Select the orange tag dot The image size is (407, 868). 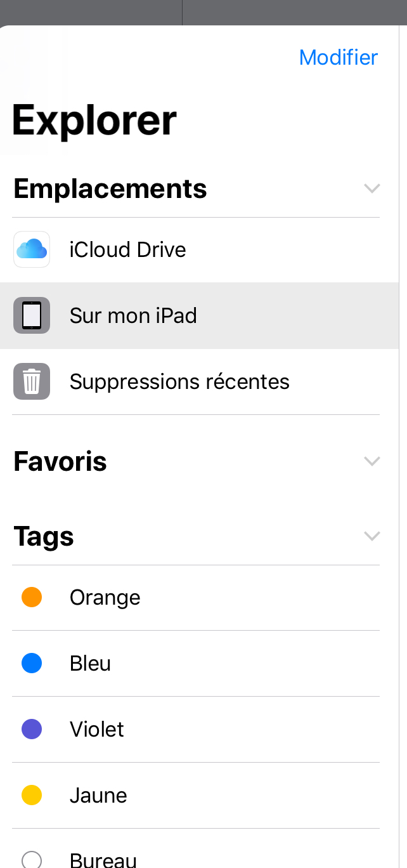point(32,597)
